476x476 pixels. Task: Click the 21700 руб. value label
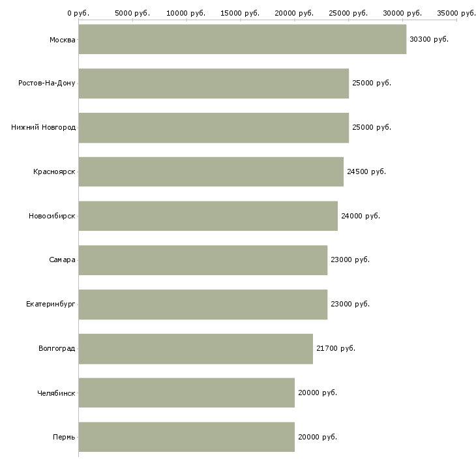tap(335, 349)
